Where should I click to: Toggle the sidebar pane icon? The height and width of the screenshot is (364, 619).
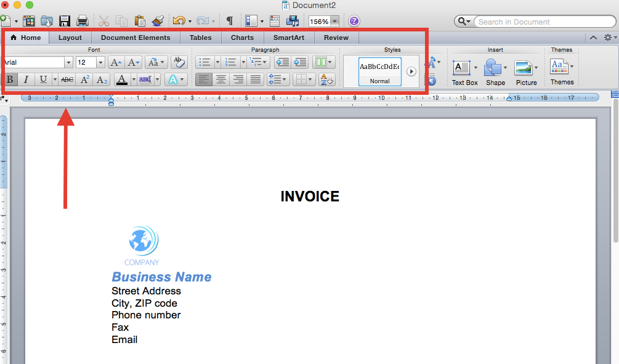pos(251,21)
